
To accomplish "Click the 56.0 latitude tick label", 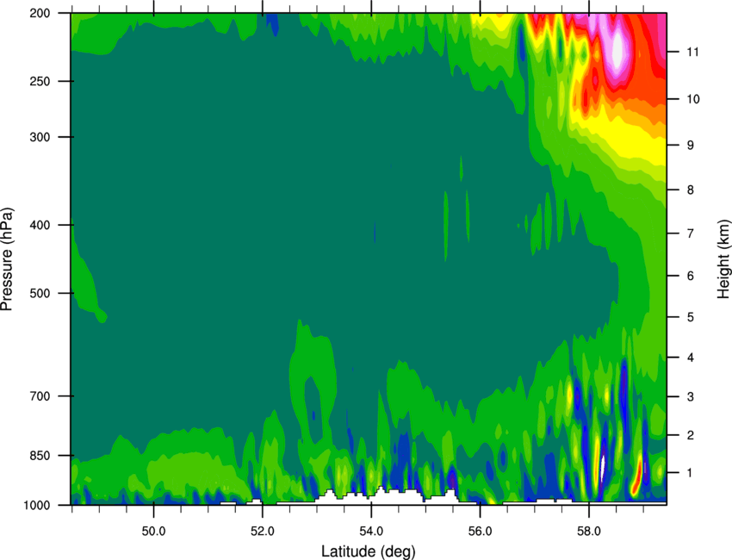I will point(480,532).
